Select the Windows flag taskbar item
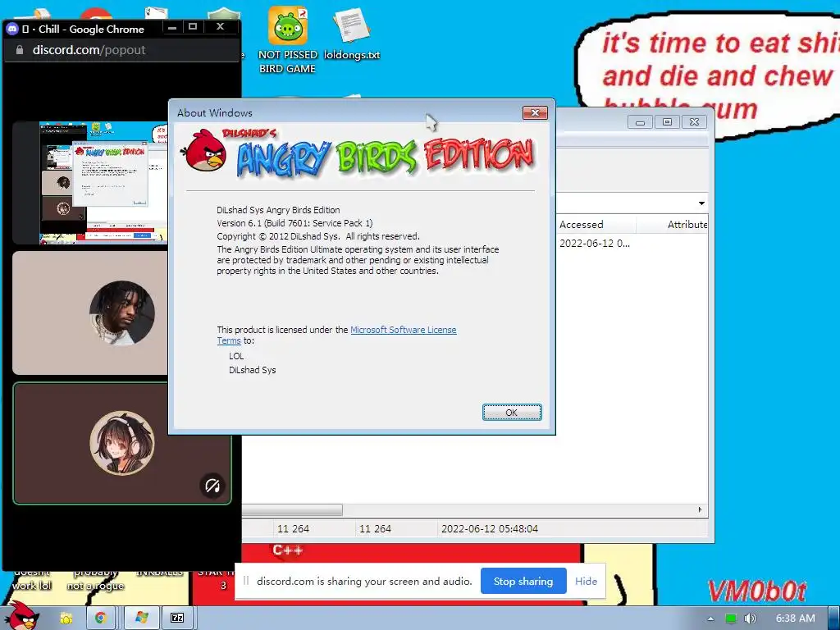 point(141,619)
